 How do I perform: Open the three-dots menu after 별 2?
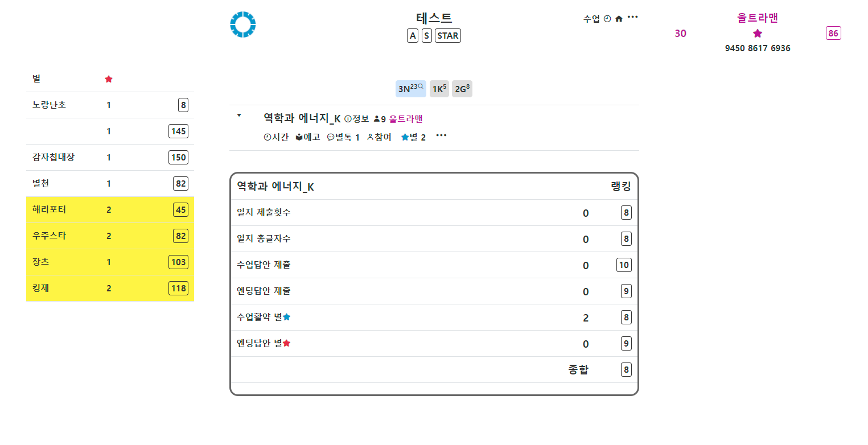pos(441,135)
